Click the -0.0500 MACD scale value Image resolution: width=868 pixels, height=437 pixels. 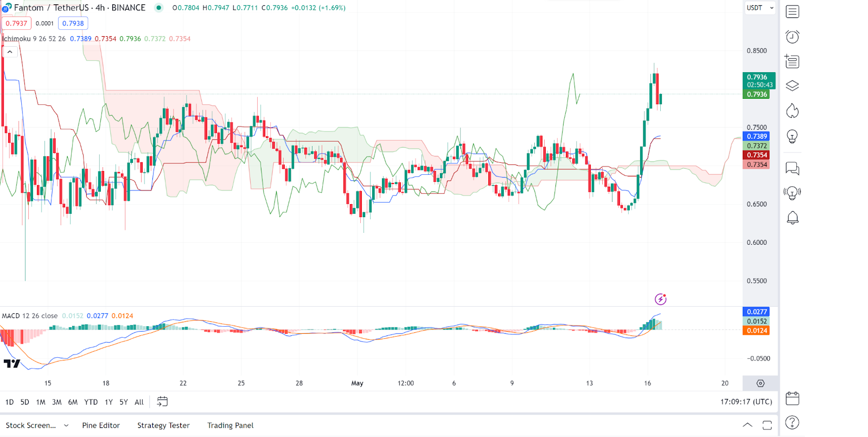click(x=758, y=358)
